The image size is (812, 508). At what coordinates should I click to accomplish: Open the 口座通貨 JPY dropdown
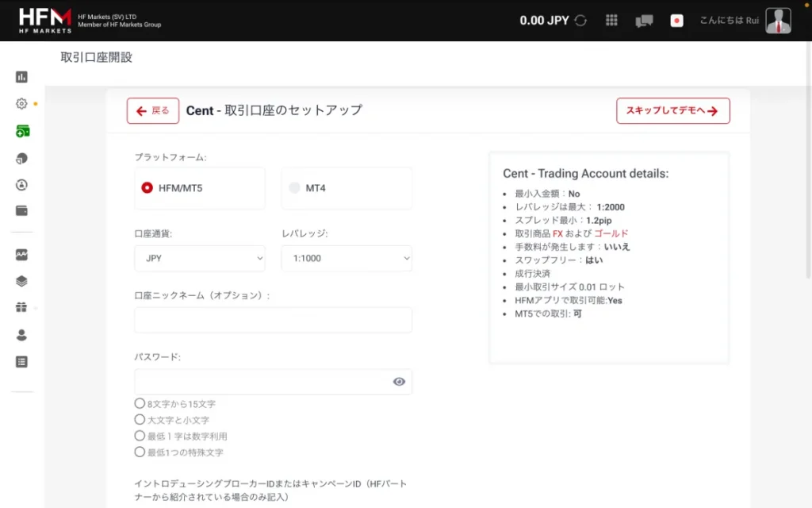tap(199, 258)
